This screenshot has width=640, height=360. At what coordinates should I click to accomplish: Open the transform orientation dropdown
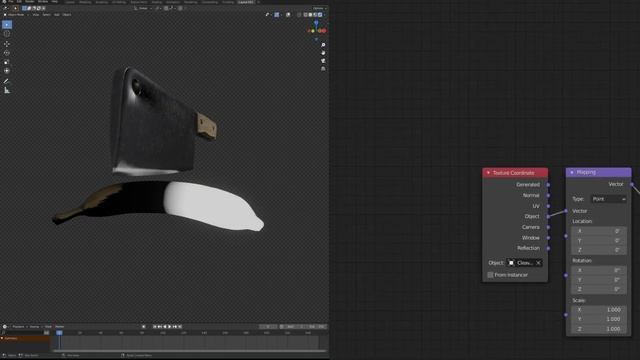click(142, 8)
